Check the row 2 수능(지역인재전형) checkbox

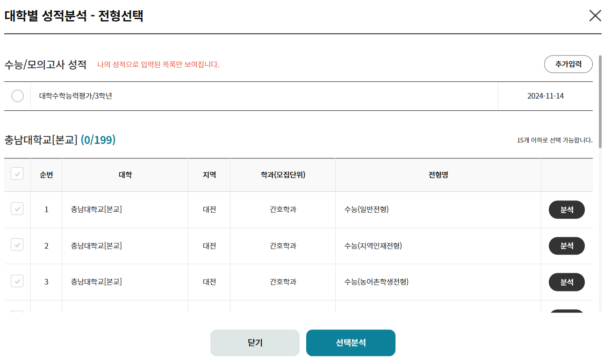(x=17, y=246)
